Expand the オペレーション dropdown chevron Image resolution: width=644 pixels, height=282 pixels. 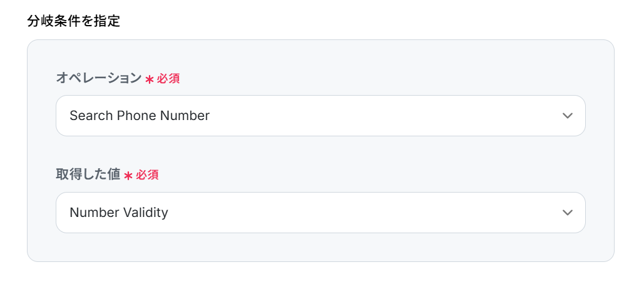pos(567,116)
